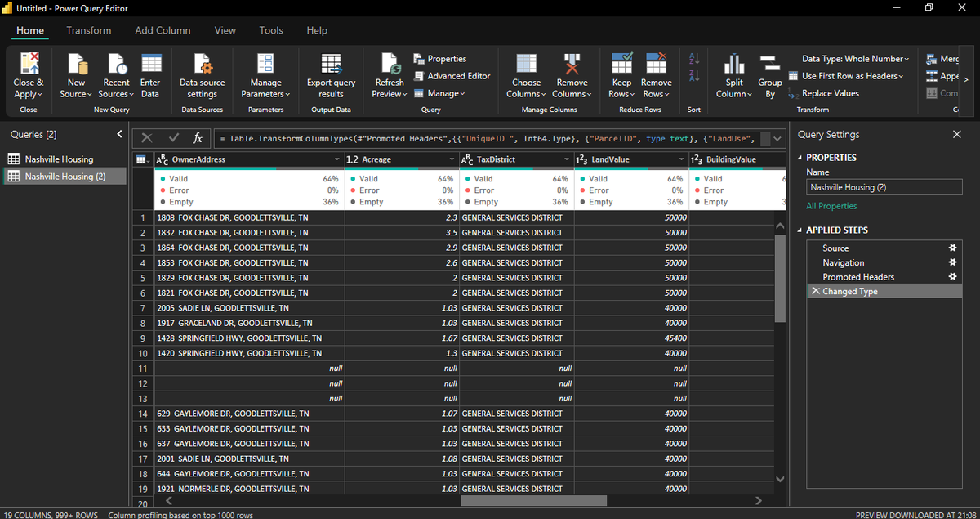Click the Split Column icon
The height and width of the screenshot is (519, 980).
tap(734, 63)
